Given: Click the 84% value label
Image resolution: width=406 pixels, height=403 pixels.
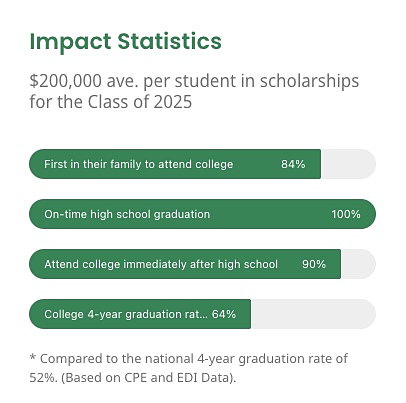Looking at the screenshot, I should 293,164.
